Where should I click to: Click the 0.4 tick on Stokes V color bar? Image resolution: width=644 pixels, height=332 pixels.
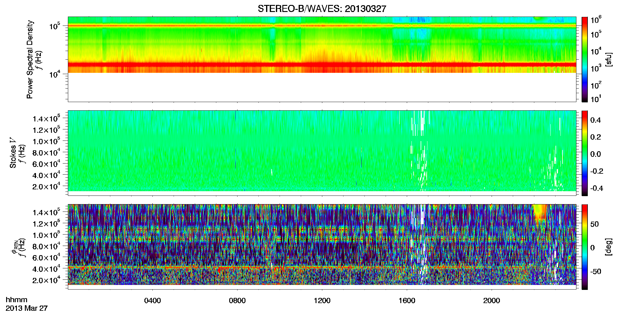click(x=595, y=120)
